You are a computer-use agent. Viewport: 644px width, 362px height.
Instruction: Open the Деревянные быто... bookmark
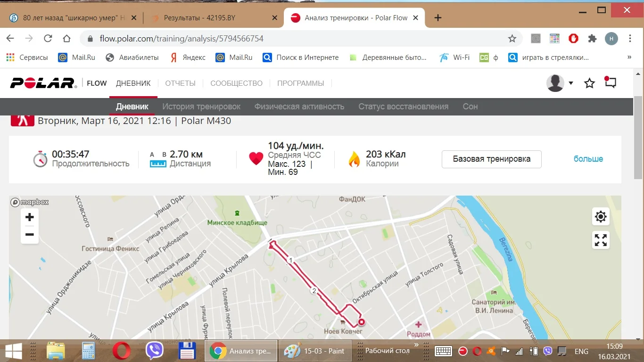(388, 58)
